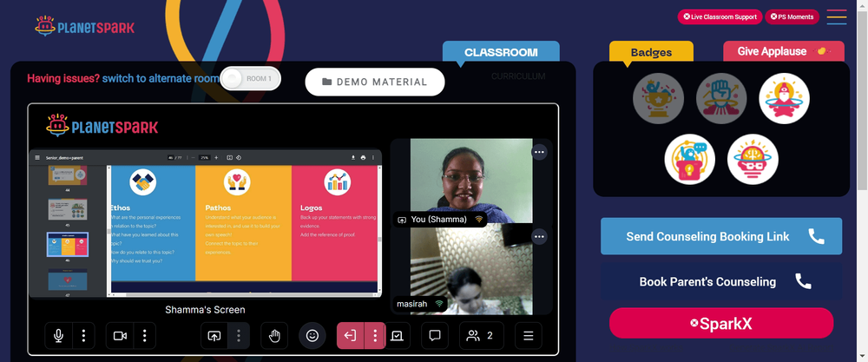Select slide thumbnail 45 in PDF sidebar
868x362 pixels.
67,210
